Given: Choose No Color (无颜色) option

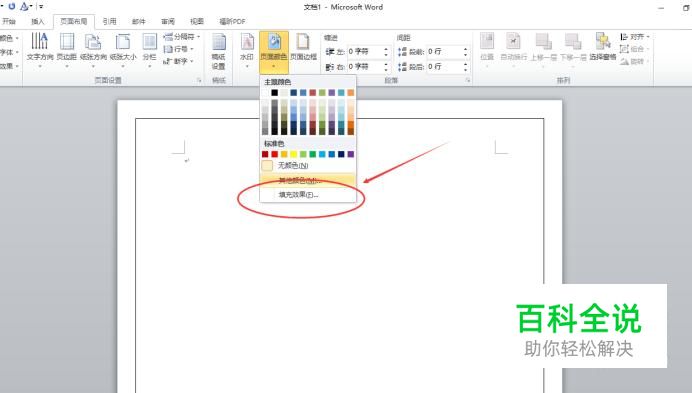Looking at the screenshot, I should click(x=308, y=166).
